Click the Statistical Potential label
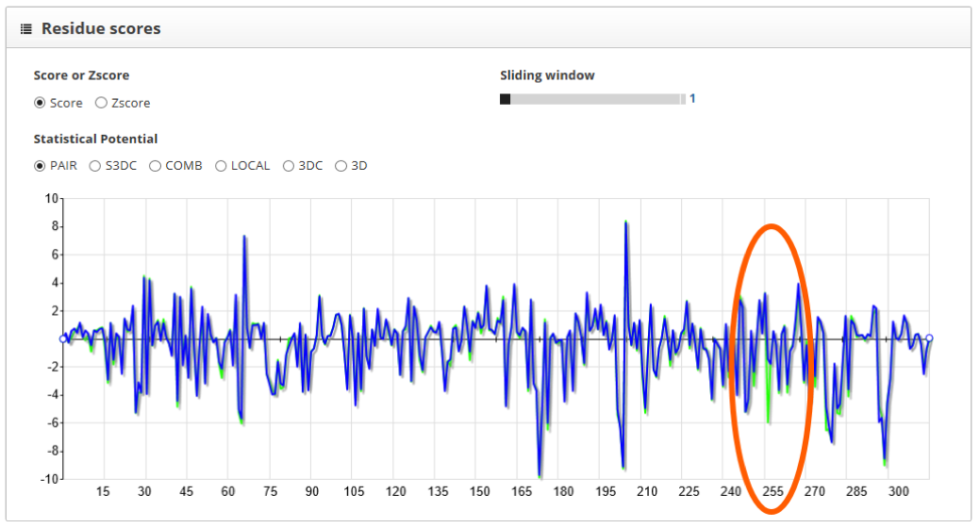Viewport: 980px width, 528px height. (x=95, y=139)
